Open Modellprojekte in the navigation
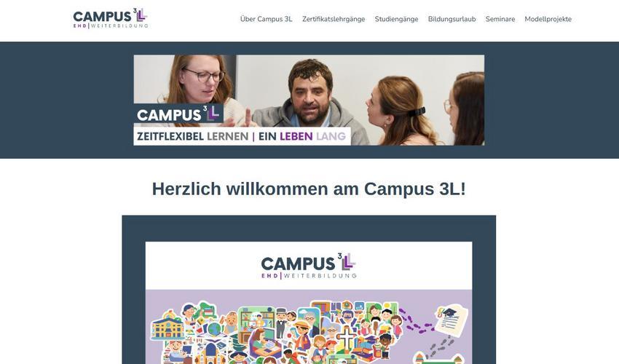 (x=548, y=19)
